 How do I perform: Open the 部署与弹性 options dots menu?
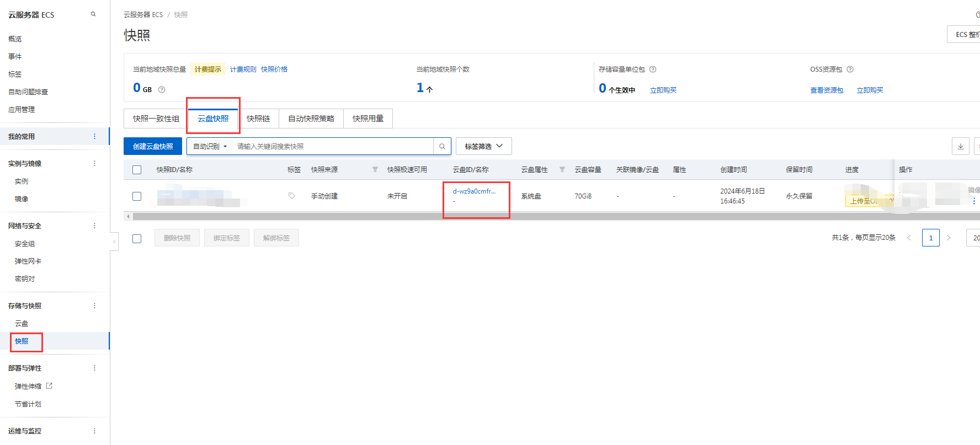click(x=94, y=368)
